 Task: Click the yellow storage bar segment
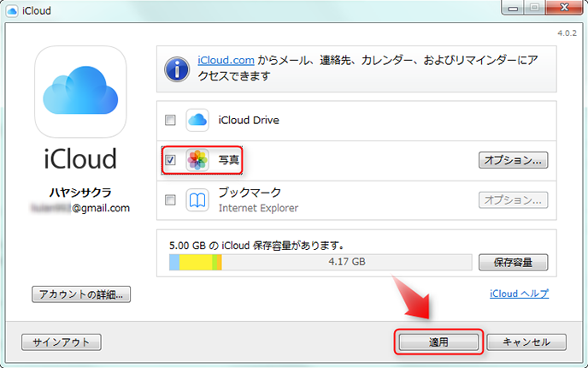coord(196,262)
